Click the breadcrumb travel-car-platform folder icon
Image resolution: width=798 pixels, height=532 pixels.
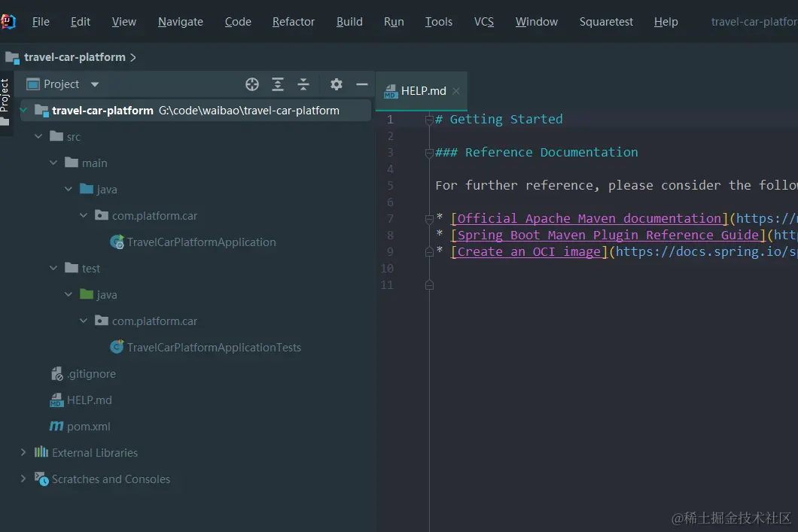click(12, 57)
